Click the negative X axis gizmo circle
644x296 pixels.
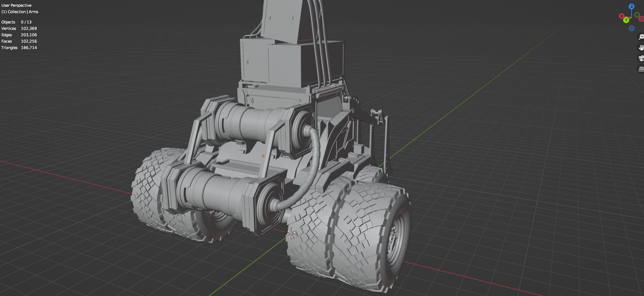click(x=642, y=19)
